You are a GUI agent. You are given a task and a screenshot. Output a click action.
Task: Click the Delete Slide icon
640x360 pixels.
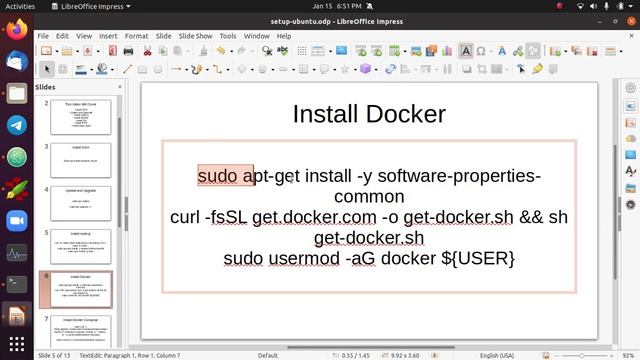pyautogui.click(x=592, y=51)
